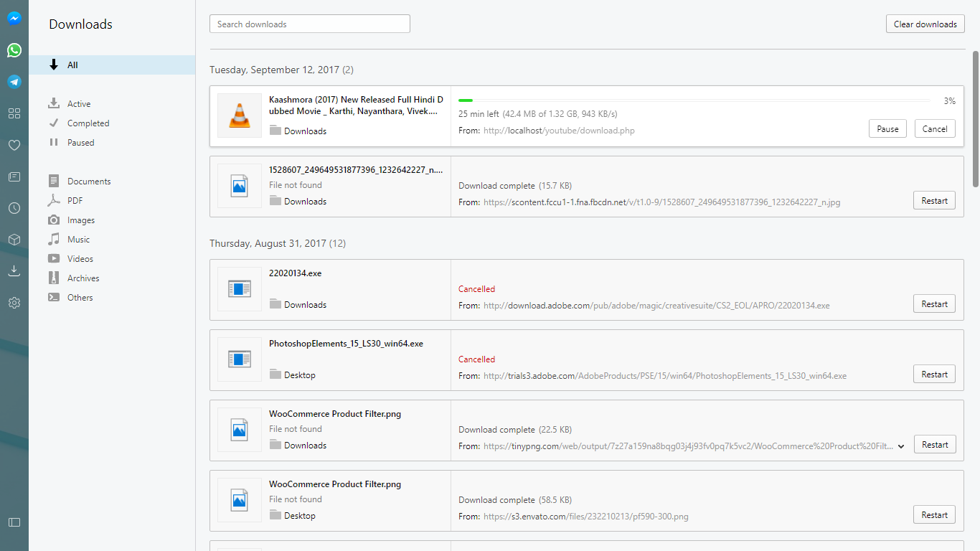Screen dimensions: 980x551
Task: Open Messenger in the sidebar
Action: [14, 19]
